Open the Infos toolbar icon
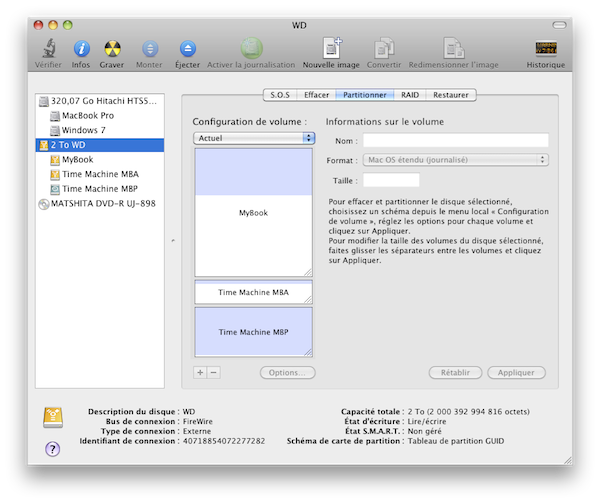 tap(82, 49)
